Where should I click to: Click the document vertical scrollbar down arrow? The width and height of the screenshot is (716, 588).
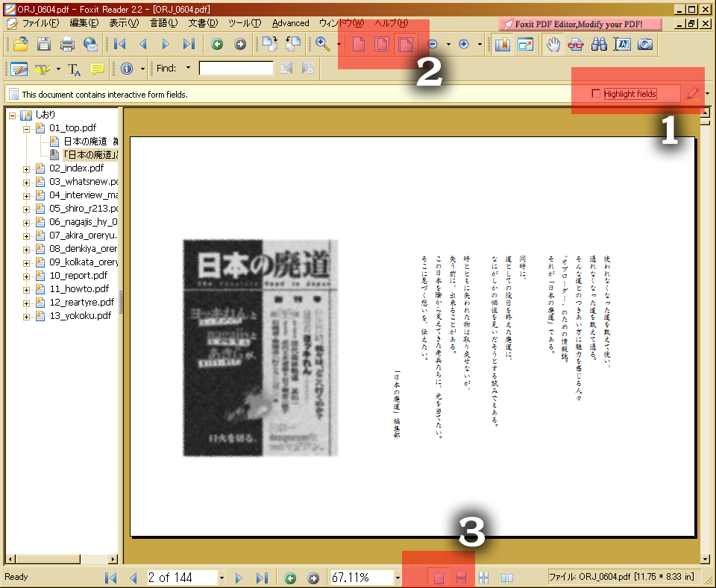tap(705, 559)
